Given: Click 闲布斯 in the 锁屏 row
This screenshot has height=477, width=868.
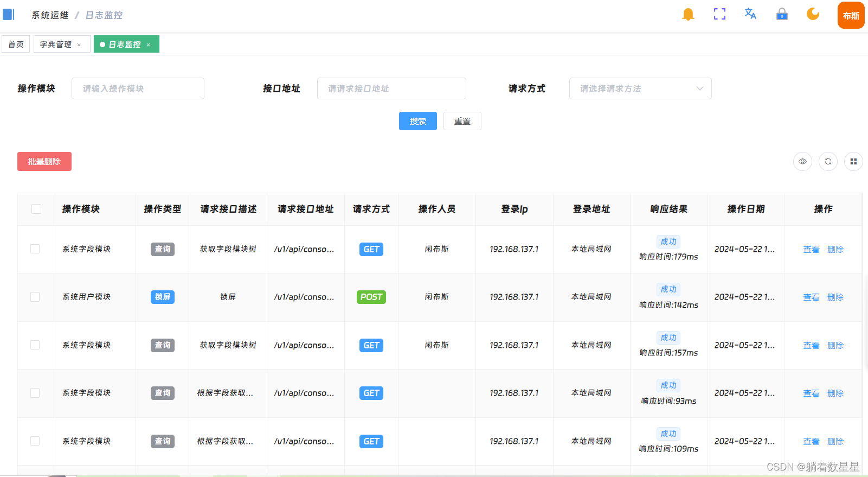Looking at the screenshot, I should click(x=437, y=297).
